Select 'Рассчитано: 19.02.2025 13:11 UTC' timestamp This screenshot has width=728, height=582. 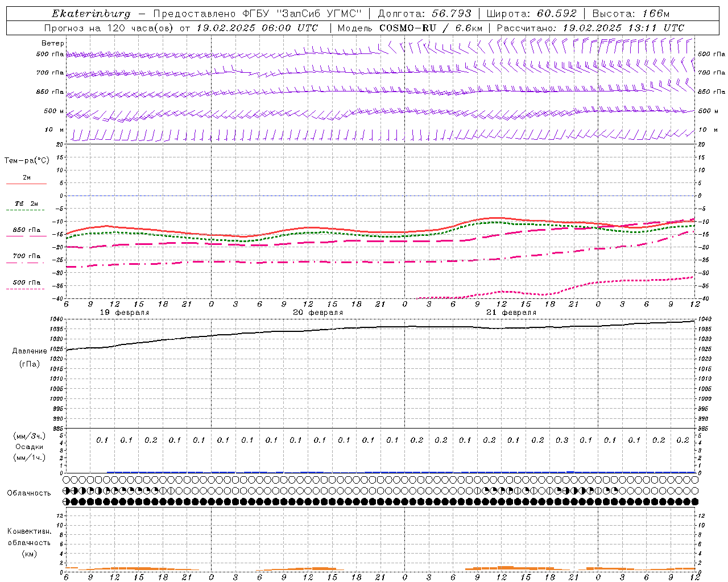tap(590, 28)
